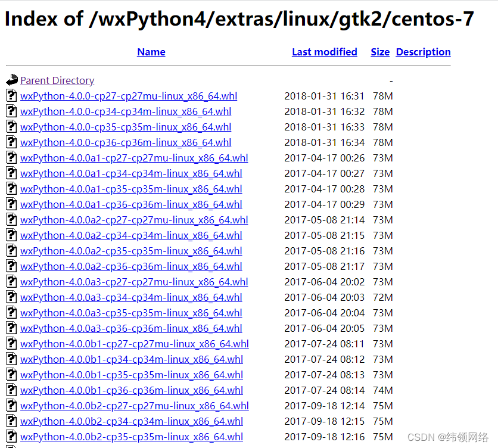Click file icon beside wxPython-4.0.0a2-cp27-cp27mu wheel
Viewport: 498px width, 448px height.
pyautogui.click(x=11, y=220)
